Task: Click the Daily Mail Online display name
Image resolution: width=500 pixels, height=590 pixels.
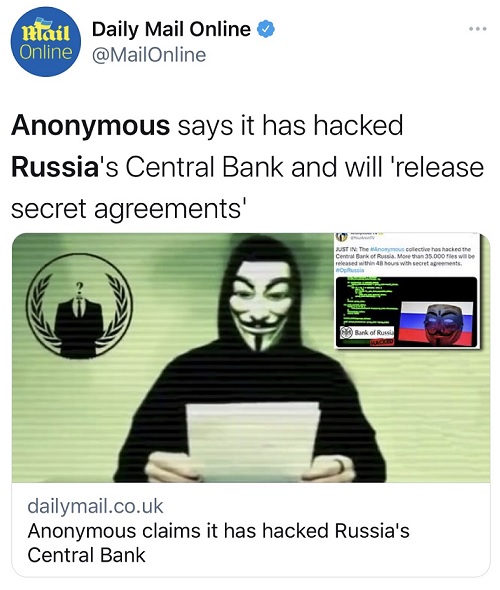Action: pyautogui.click(x=171, y=29)
